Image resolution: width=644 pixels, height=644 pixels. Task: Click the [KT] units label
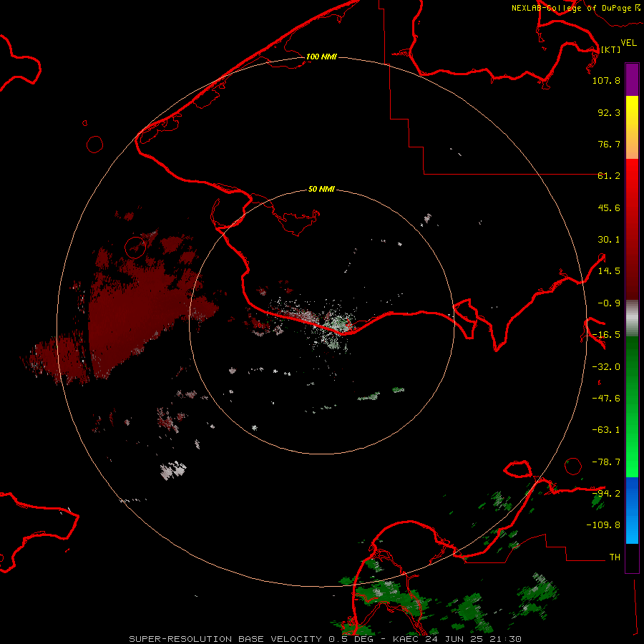pyautogui.click(x=611, y=49)
